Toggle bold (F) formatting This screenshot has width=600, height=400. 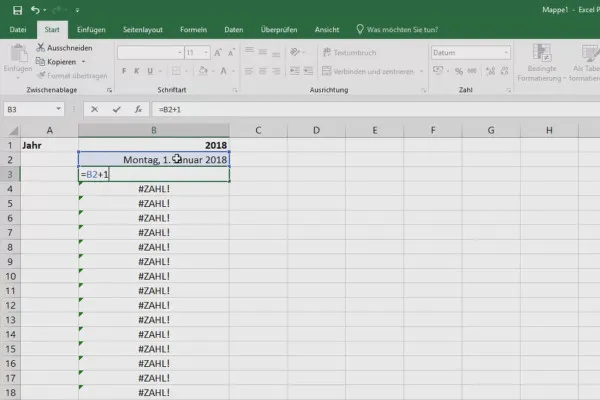click(x=124, y=71)
